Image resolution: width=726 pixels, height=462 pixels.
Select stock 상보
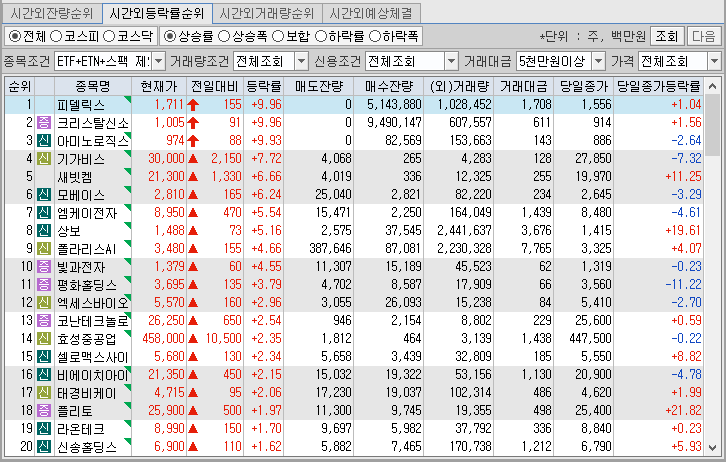coord(69,231)
